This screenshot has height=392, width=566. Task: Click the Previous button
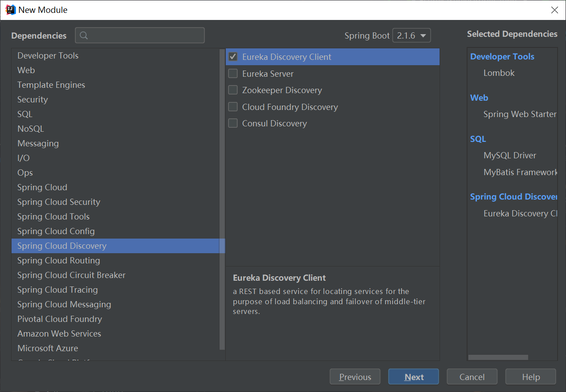355,377
